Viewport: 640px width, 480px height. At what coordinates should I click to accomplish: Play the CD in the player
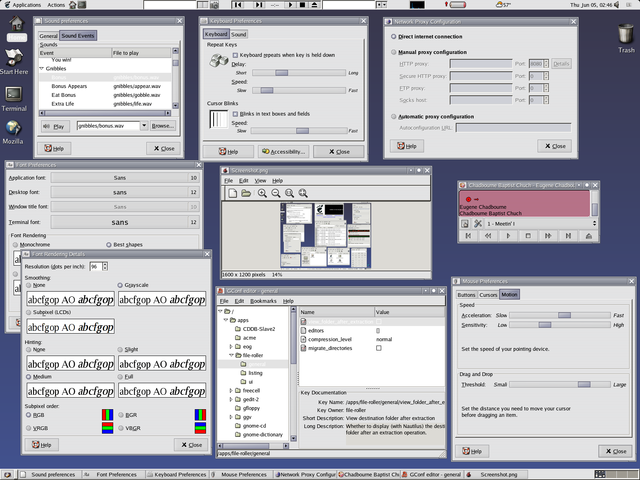pos(508,236)
